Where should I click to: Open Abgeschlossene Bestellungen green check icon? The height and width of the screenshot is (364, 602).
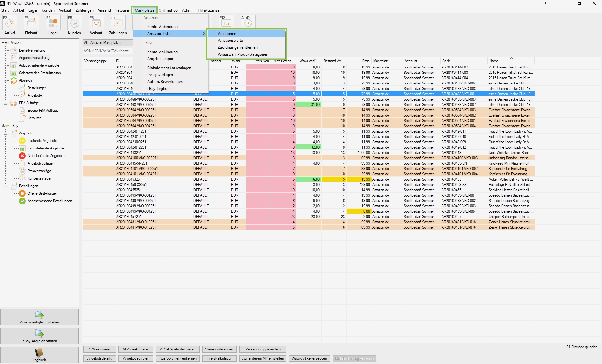[x=22, y=201]
